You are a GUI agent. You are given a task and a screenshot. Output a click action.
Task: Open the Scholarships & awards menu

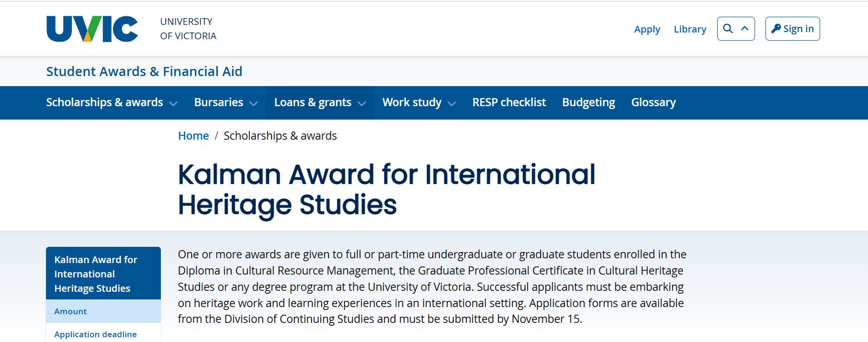(x=104, y=102)
